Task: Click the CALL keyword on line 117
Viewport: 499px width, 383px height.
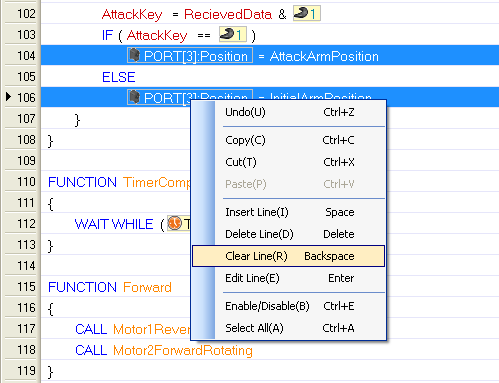Action: pos(91,329)
